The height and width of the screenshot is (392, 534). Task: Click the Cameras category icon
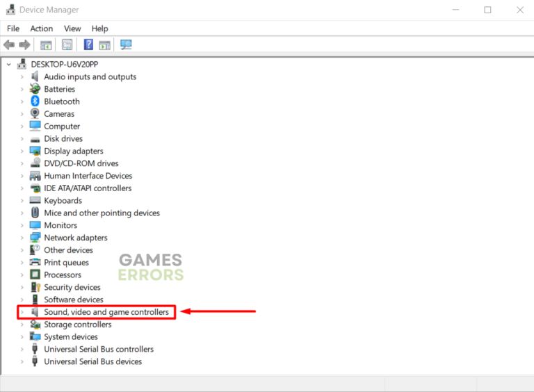35,114
